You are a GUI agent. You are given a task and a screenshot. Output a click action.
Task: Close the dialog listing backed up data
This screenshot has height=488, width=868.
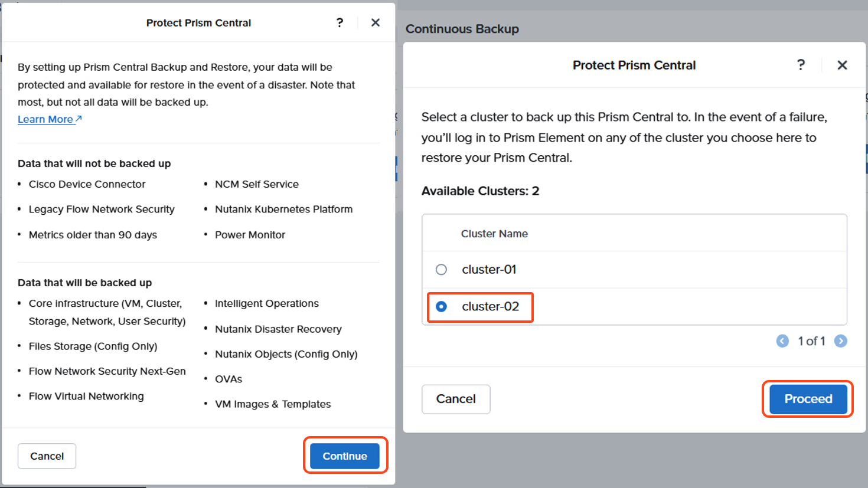(376, 23)
